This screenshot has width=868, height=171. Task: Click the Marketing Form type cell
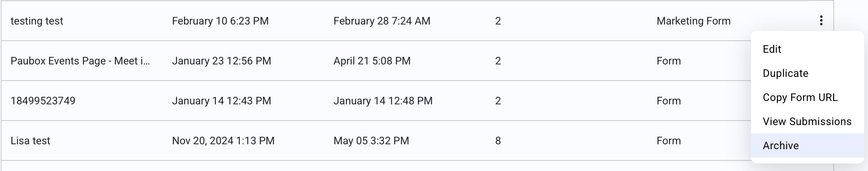click(693, 21)
